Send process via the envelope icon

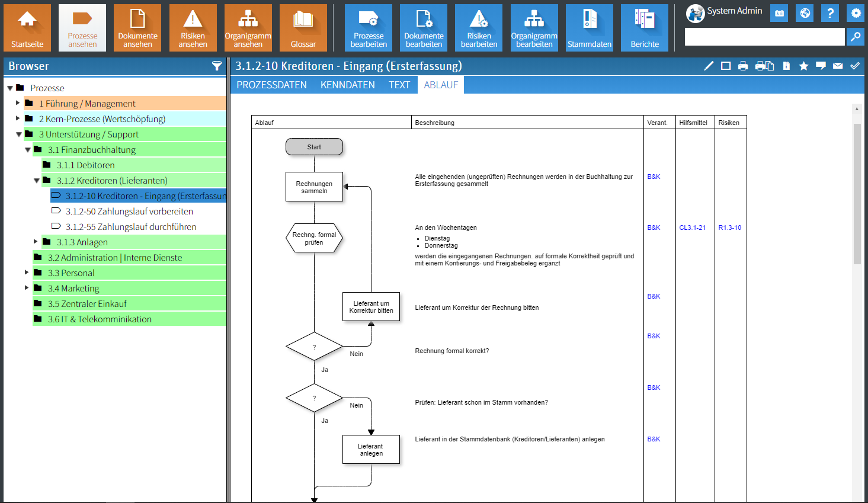coord(838,66)
